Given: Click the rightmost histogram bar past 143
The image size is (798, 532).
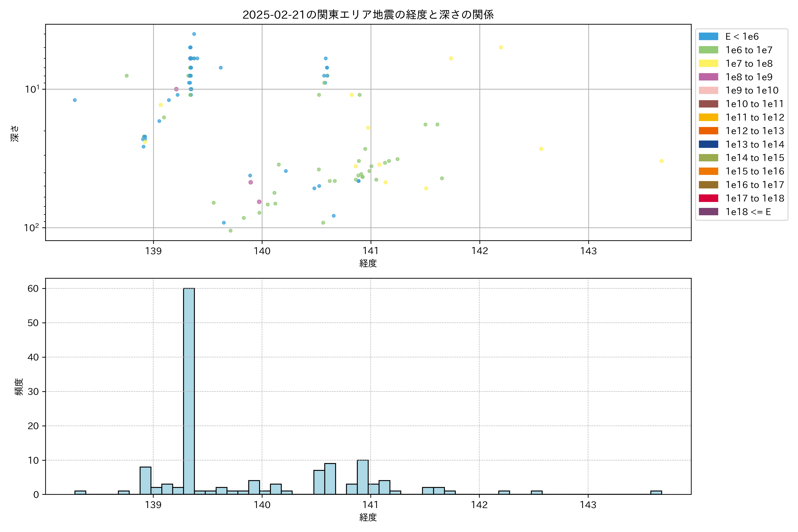Looking at the screenshot, I should (x=656, y=493).
